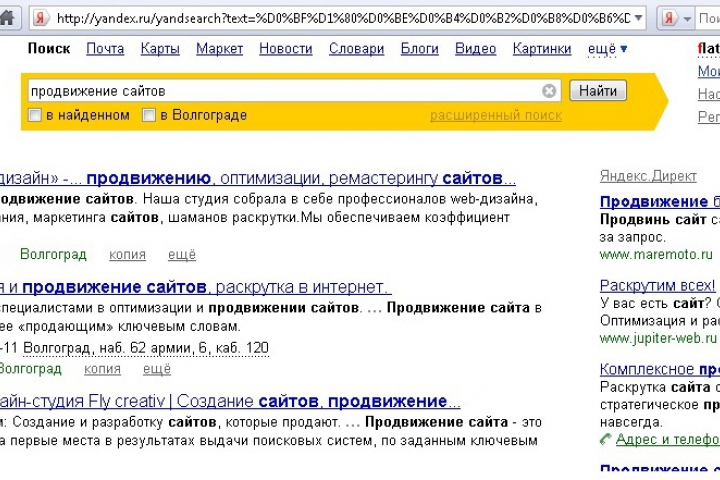Open the address bar history dropdown arrow
This screenshot has height=480, width=720.
click(x=638, y=18)
